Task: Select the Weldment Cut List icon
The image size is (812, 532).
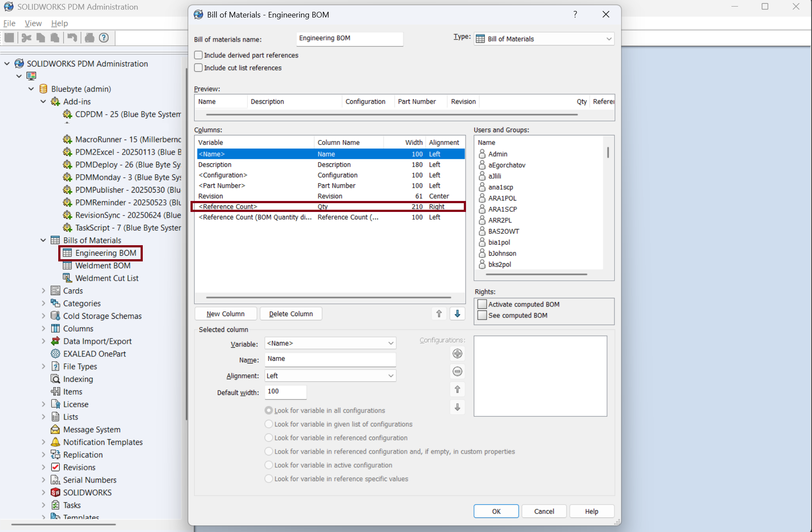Action: pyautogui.click(x=67, y=278)
